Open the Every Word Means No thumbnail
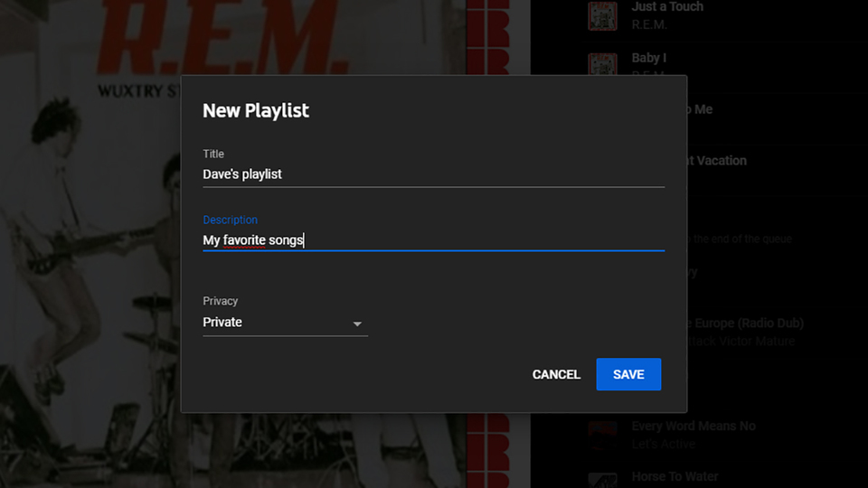The height and width of the screenshot is (488, 868). pos(602,436)
